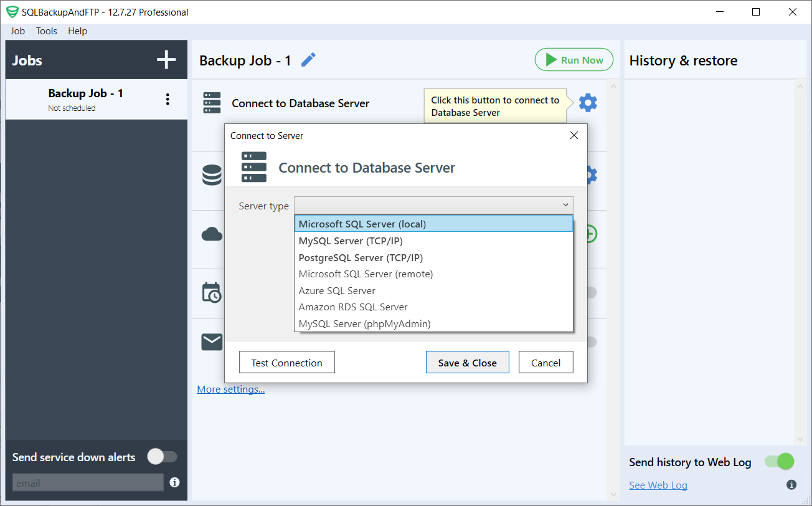Viewport: 812px width, 506px height.
Task: Open the Job menu
Action: 17,31
